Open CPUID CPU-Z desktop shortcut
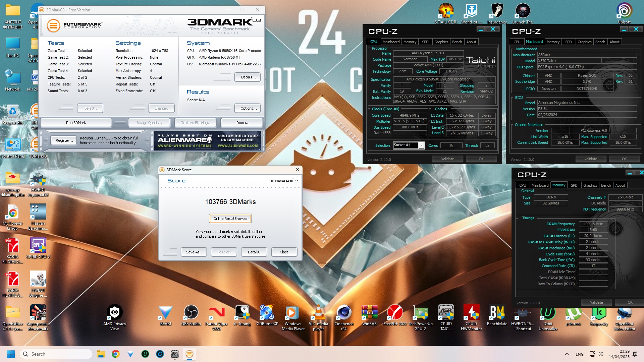The width and height of the screenshot is (644, 362). pyautogui.click(x=38, y=248)
